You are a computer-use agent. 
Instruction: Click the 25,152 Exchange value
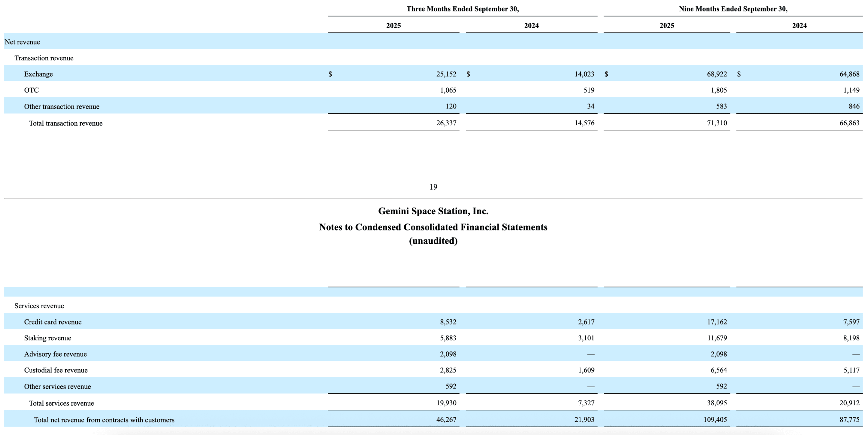tap(446, 74)
